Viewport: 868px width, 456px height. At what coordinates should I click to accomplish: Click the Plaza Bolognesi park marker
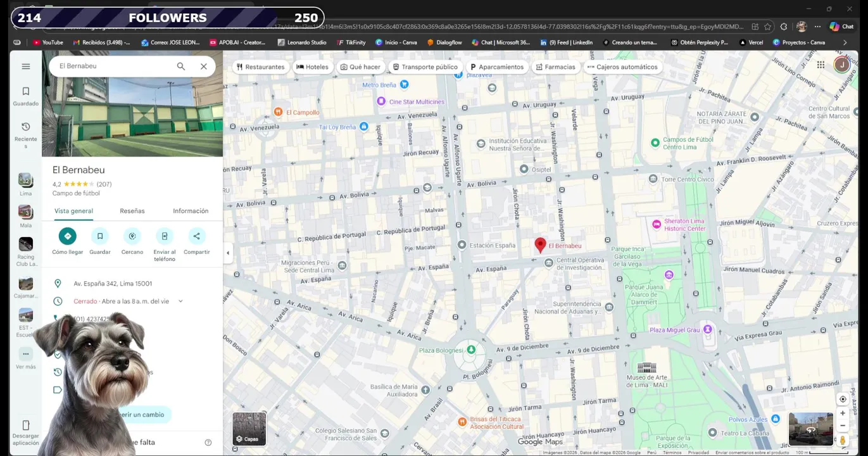pos(470,350)
